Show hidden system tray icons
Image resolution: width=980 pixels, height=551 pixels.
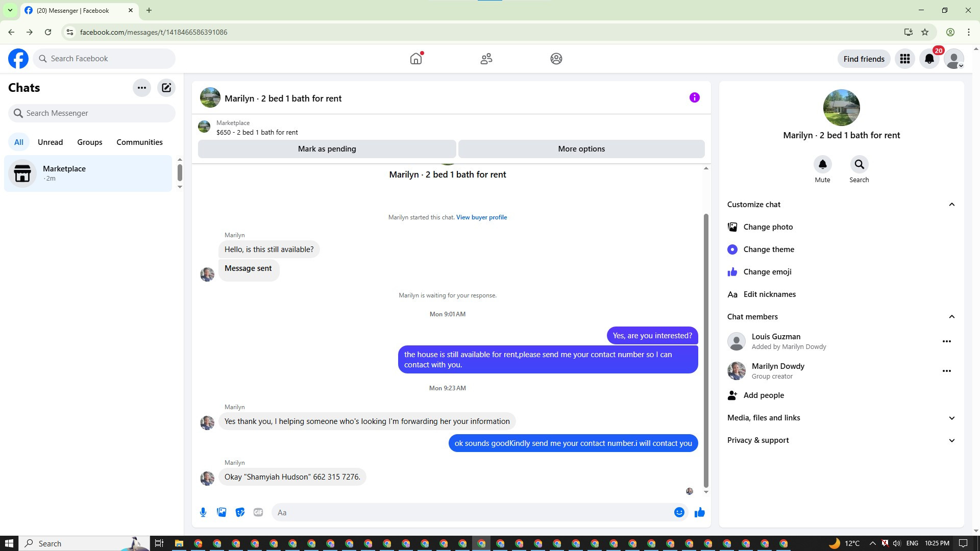872,543
